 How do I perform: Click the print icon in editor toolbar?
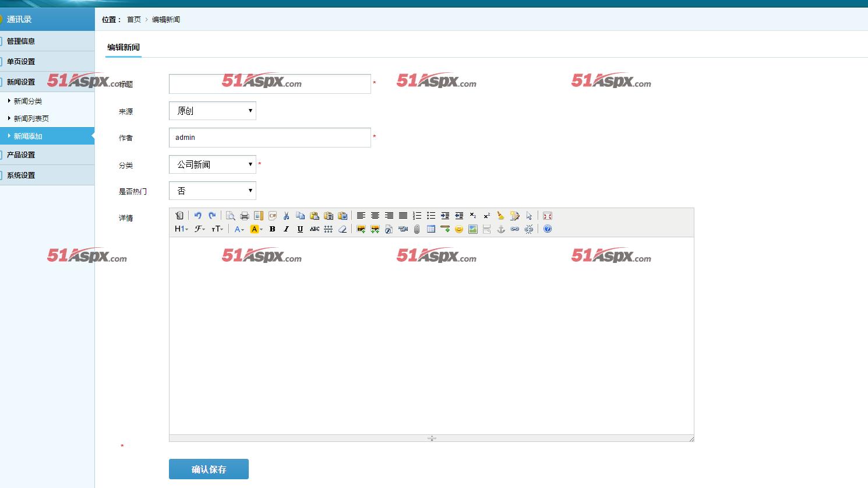pyautogui.click(x=245, y=216)
